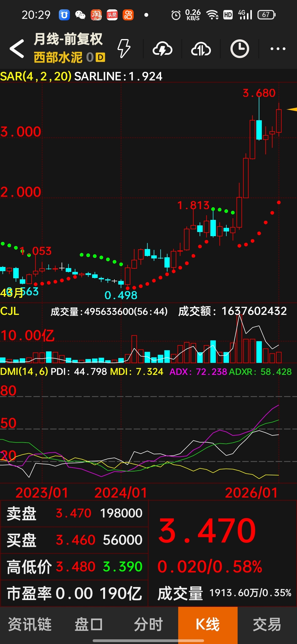Open the clock history icon
Viewport: 297px width, 644px height.
[240, 49]
